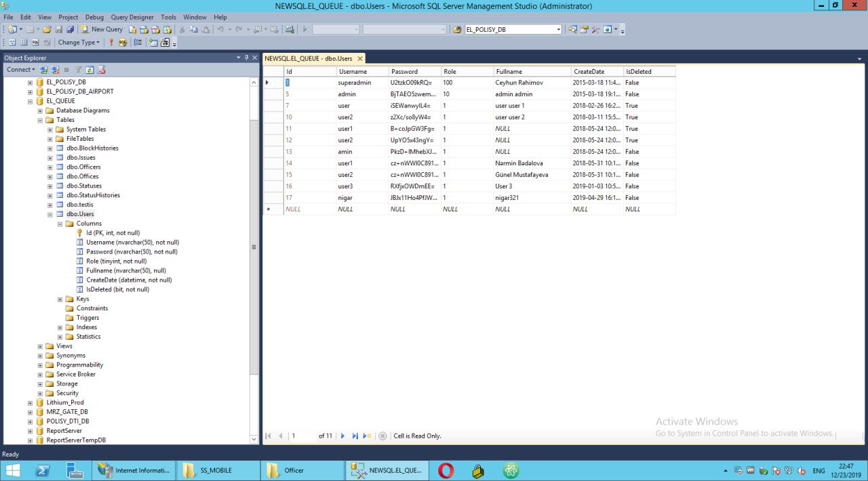Click the Object Explorer vertical scrollbar

coord(254,247)
